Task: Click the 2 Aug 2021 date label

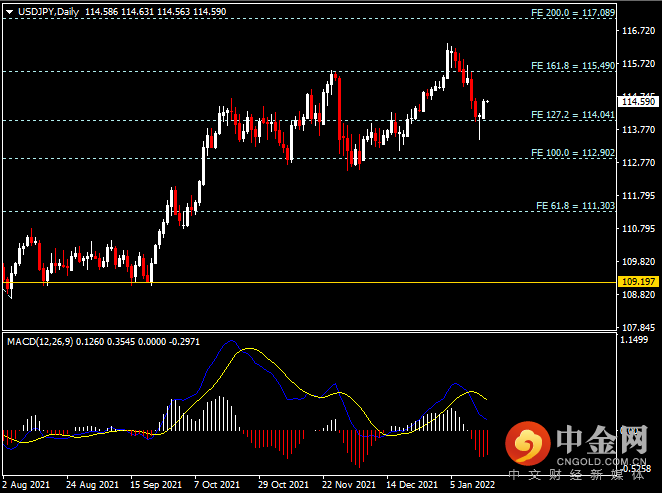Action: (26, 485)
